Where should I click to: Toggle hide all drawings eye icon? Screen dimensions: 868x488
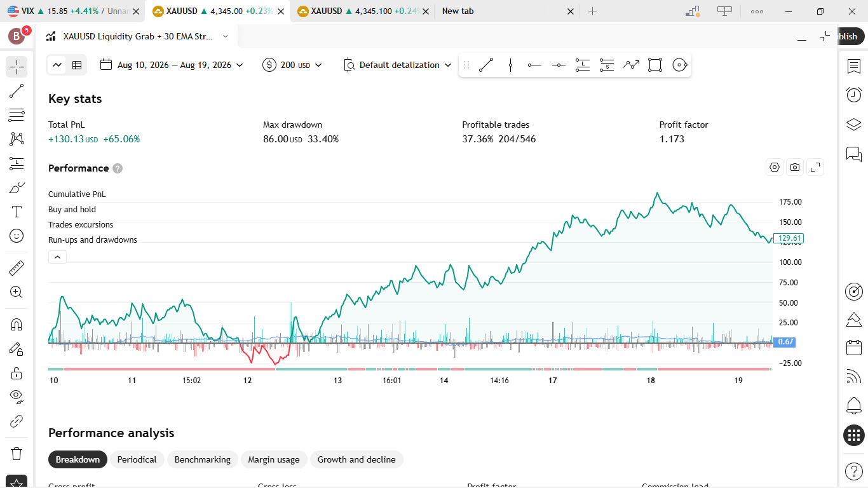(x=17, y=397)
